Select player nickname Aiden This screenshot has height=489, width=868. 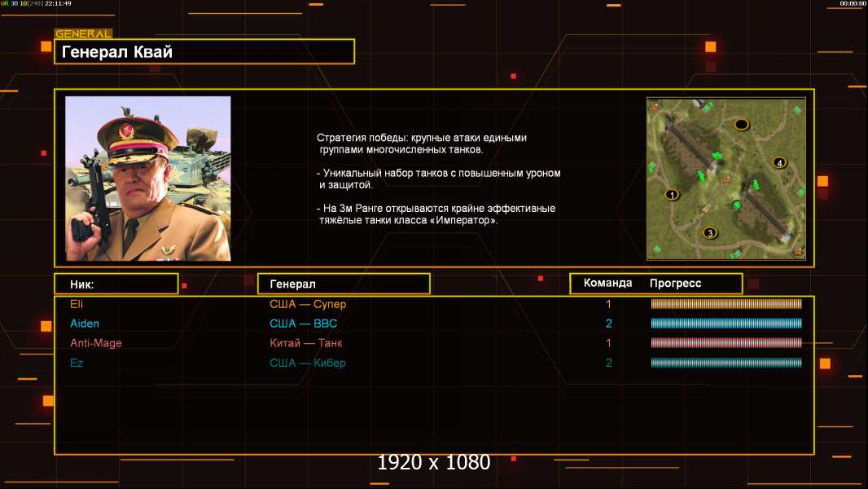(x=85, y=324)
